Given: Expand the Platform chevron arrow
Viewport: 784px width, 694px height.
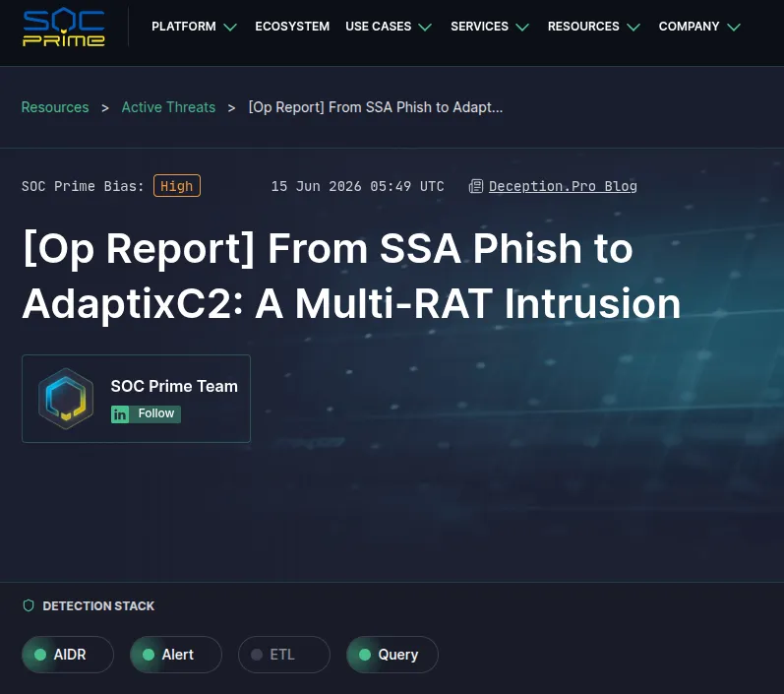Looking at the screenshot, I should tap(230, 27).
